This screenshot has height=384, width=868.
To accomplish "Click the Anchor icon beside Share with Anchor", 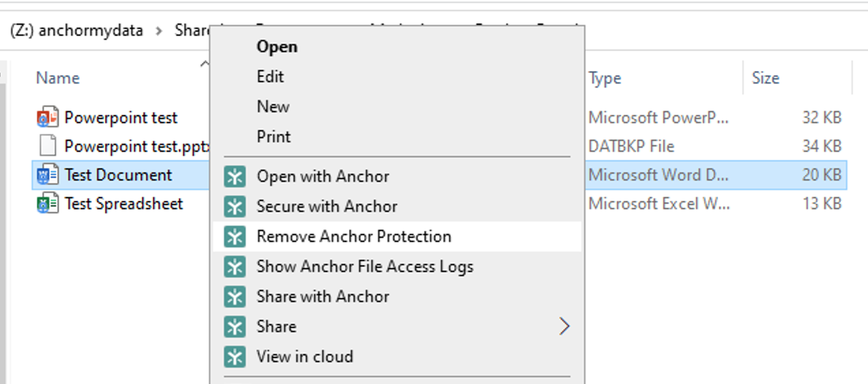I will (235, 297).
